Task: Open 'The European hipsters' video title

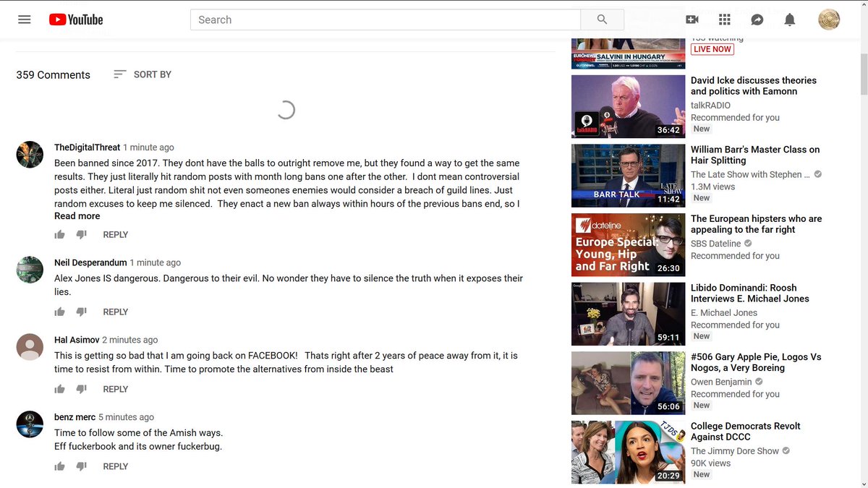Action: coord(757,224)
